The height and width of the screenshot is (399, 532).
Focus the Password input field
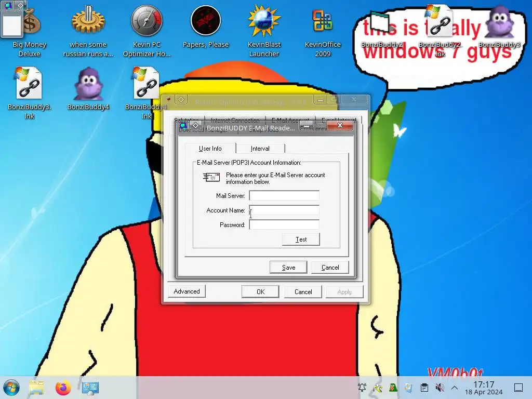pyautogui.click(x=284, y=224)
